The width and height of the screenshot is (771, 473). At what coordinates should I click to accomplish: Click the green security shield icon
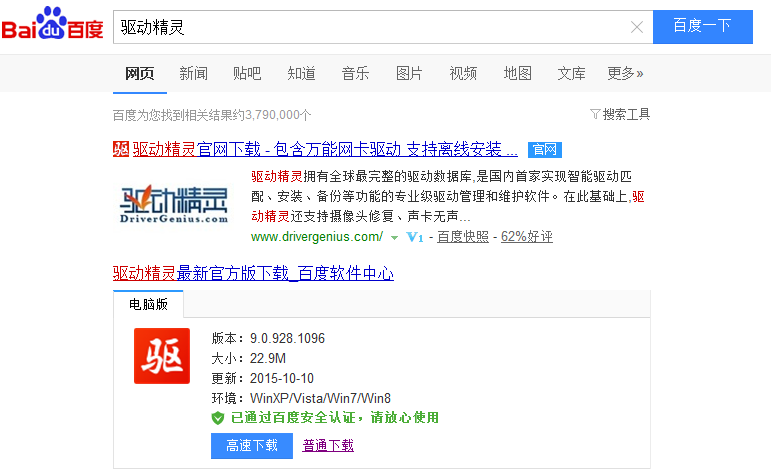218,417
